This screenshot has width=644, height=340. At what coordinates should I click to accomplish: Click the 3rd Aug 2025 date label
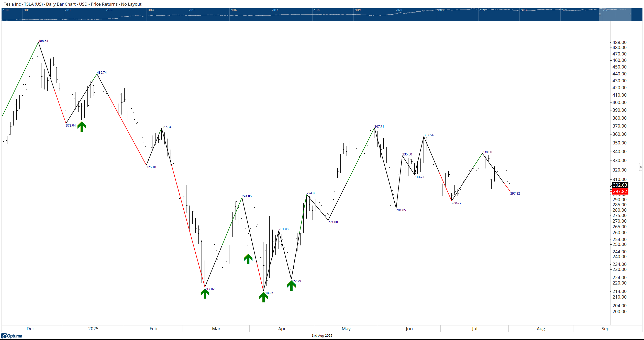(x=322, y=335)
